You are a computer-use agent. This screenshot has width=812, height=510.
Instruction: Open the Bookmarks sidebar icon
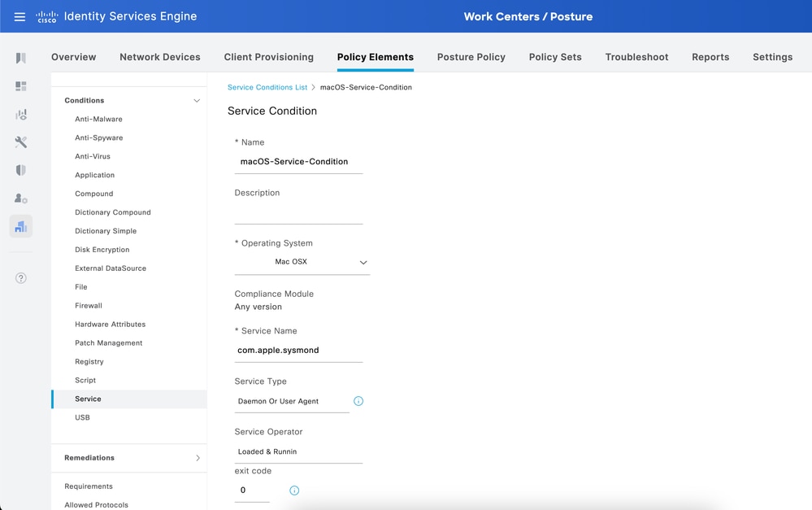pyautogui.click(x=20, y=58)
